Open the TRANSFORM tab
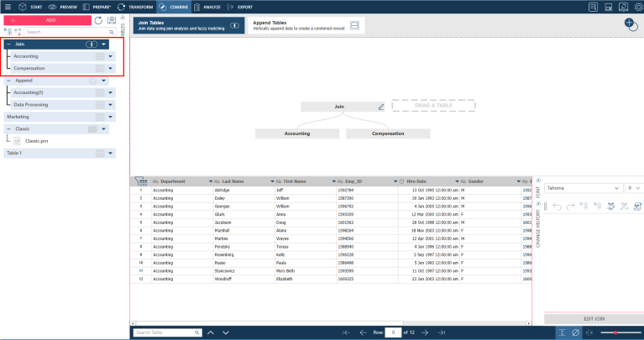The width and height of the screenshot is (644, 340). (135, 7)
